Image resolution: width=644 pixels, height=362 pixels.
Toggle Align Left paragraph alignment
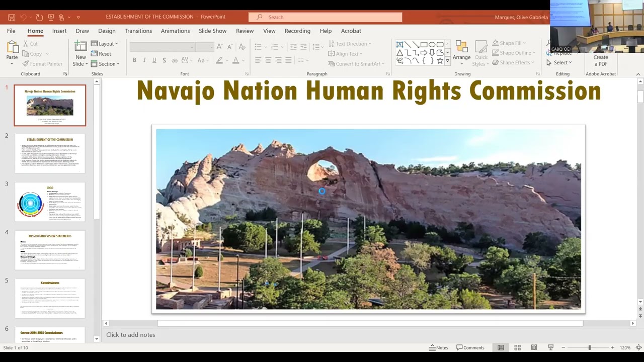(258, 60)
